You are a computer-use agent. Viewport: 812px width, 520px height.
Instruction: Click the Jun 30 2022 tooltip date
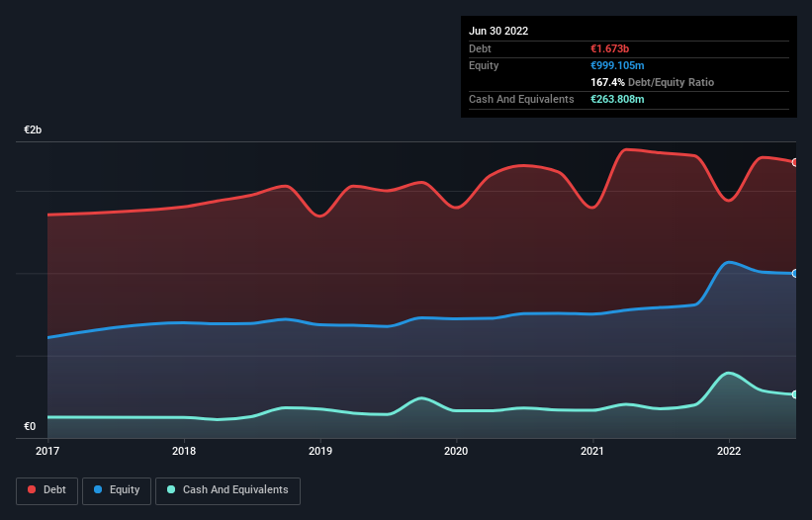498,31
